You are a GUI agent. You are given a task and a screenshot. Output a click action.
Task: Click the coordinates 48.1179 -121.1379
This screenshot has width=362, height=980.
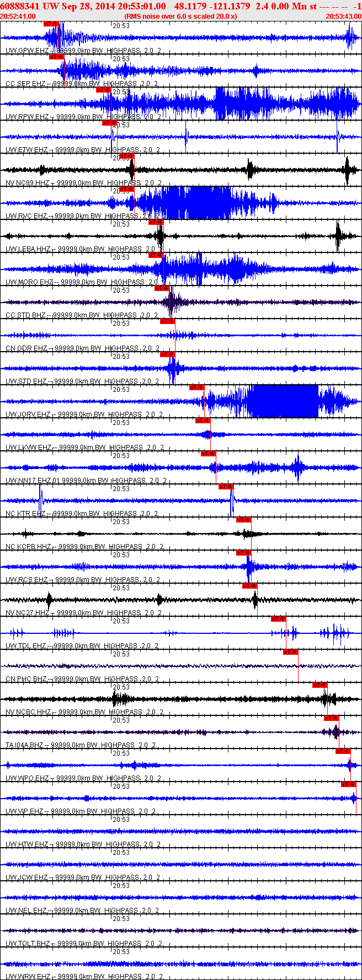212,6
